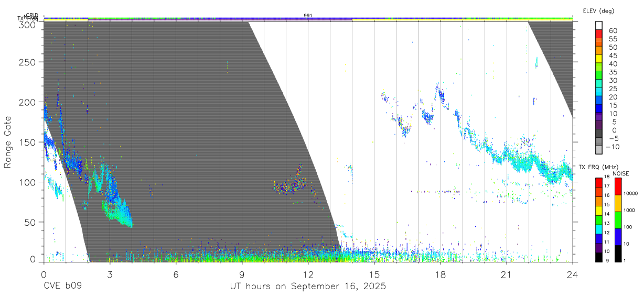Click the black swatch in the NOISE colorbar
Viewport: 644px width, 297px height.
pyautogui.click(x=618, y=254)
